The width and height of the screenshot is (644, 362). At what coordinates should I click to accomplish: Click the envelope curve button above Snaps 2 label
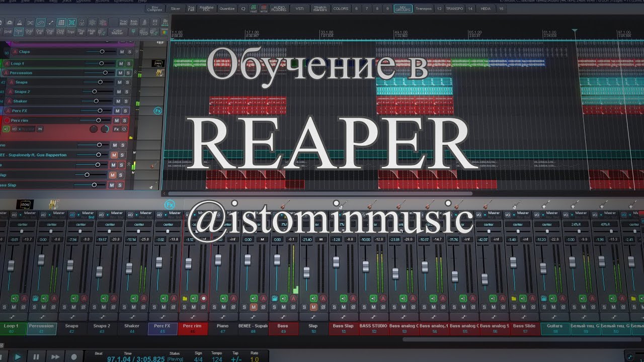[x=102, y=316]
